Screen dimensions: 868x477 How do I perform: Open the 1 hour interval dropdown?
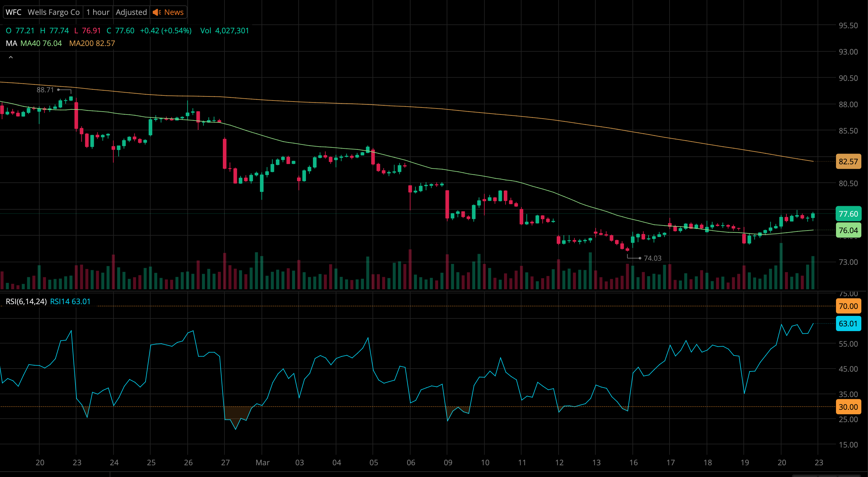click(x=98, y=12)
